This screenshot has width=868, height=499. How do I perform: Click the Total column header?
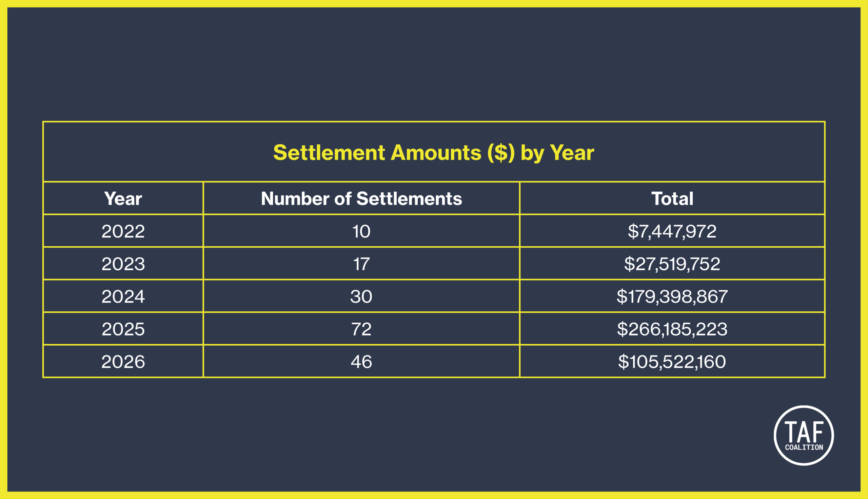click(672, 198)
